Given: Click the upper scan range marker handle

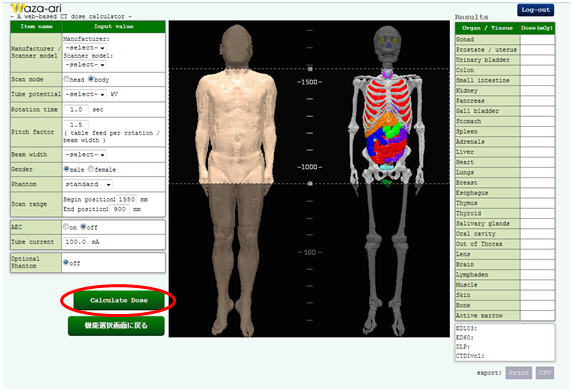Looking at the screenshot, I should 310,69.
